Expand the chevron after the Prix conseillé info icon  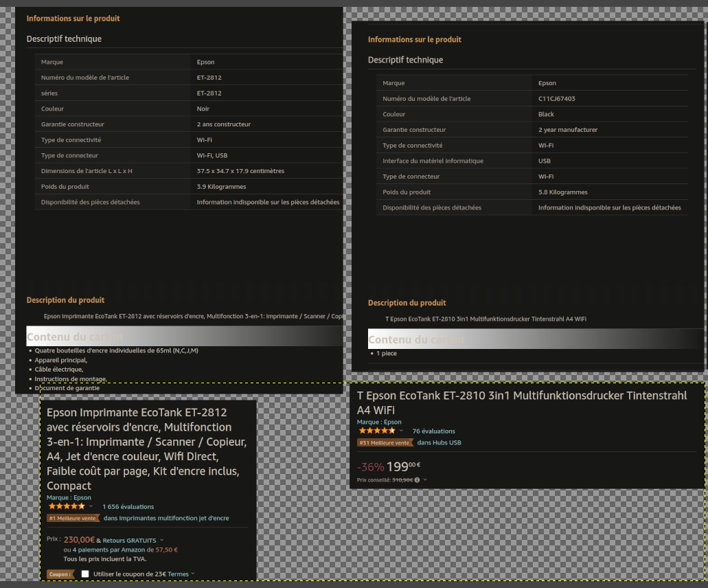pyautogui.click(x=425, y=479)
